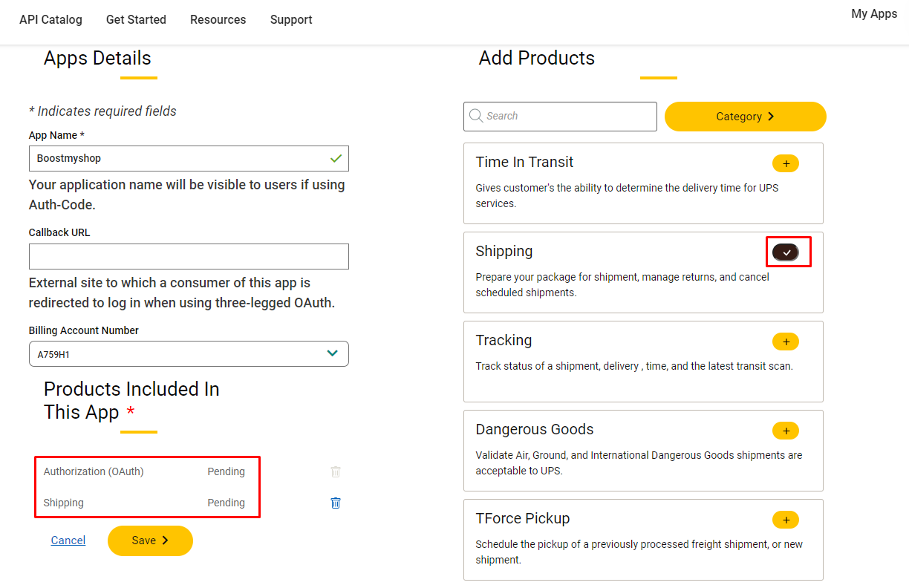Click the Pending status next to Authorization (OAuth)
The height and width of the screenshot is (588, 909).
point(227,471)
